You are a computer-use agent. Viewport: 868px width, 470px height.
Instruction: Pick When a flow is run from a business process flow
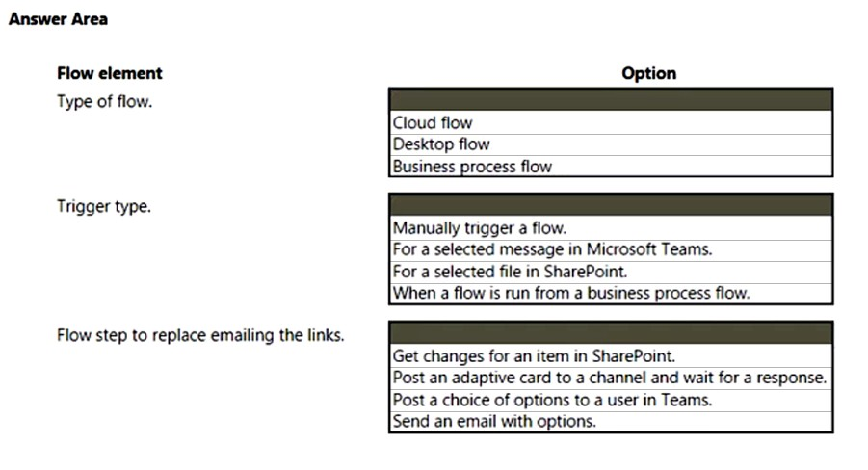[x=611, y=293]
